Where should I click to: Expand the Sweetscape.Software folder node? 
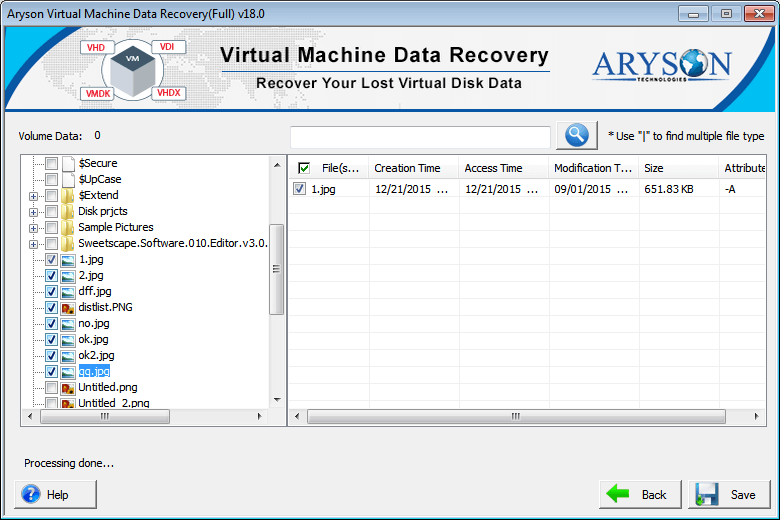pyautogui.click(x=33, y=244)
